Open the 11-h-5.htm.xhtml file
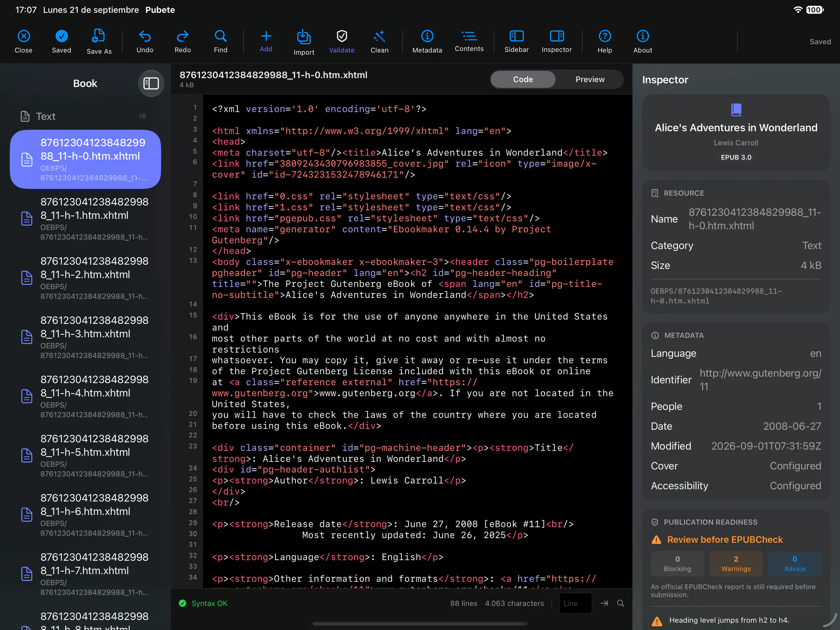Screen dimensions: 840x630 tap(85, 456)
